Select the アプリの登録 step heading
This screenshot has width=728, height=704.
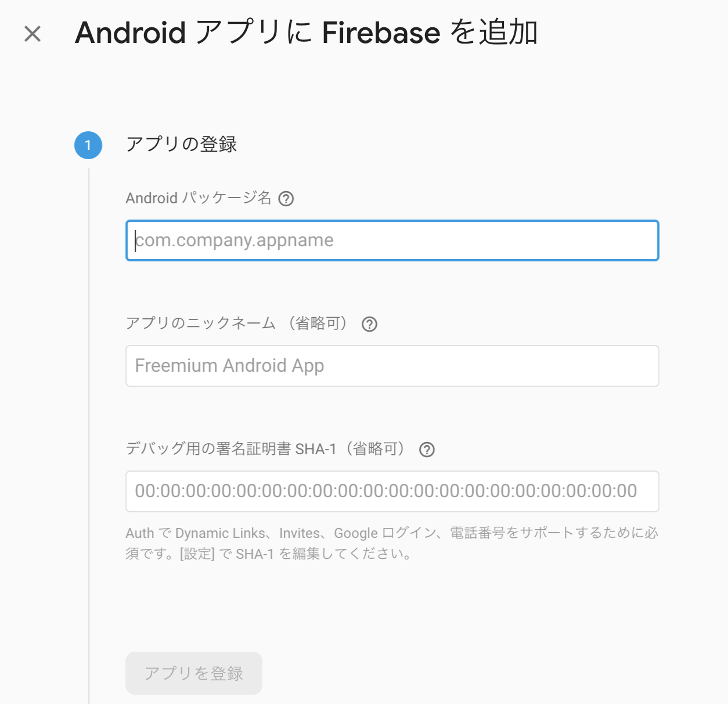(182, 144)
